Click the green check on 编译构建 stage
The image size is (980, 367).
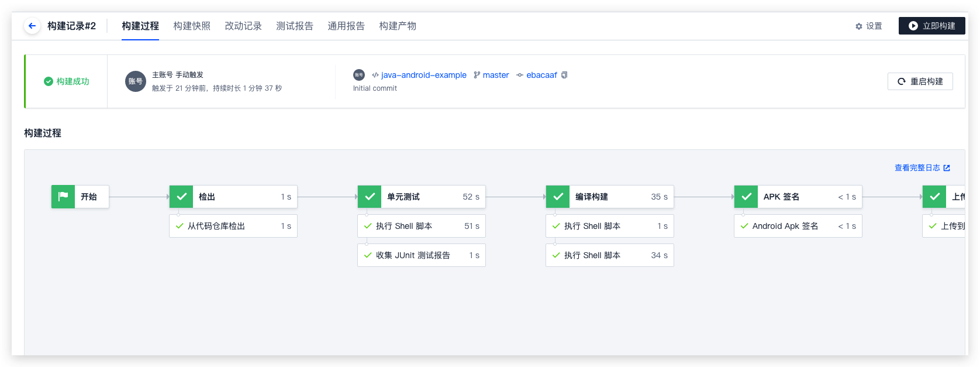558,197
